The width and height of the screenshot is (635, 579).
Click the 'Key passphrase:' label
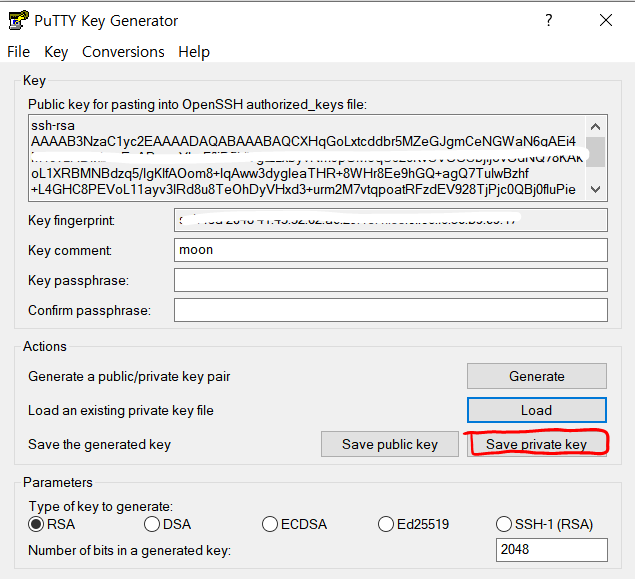[78, 281]
